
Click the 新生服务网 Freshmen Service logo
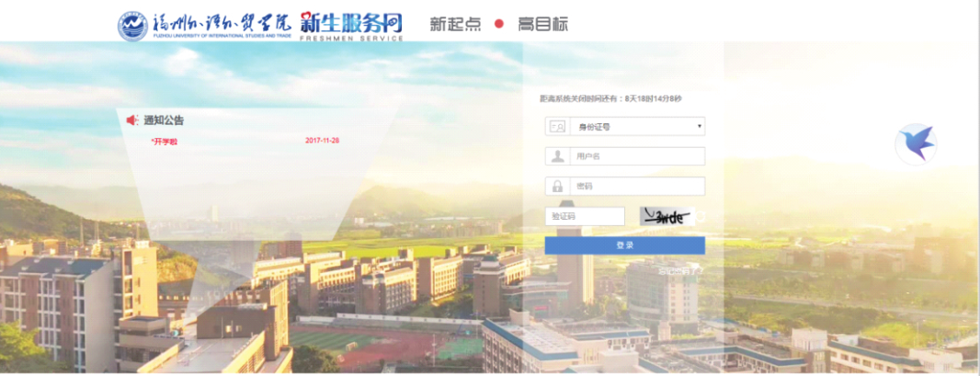351,25
